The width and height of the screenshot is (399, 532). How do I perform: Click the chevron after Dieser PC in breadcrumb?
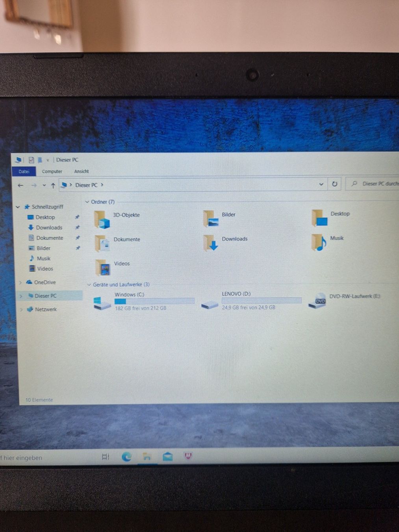[102, 185]
